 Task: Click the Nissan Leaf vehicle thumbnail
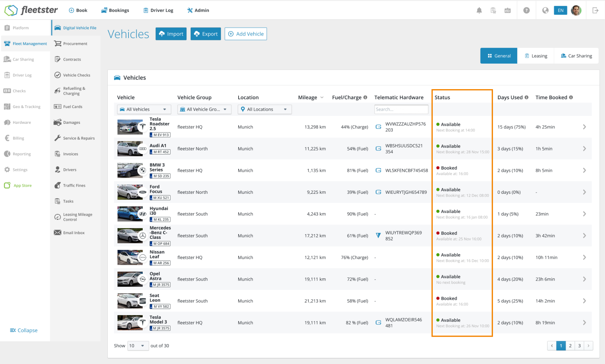(130, 257)
